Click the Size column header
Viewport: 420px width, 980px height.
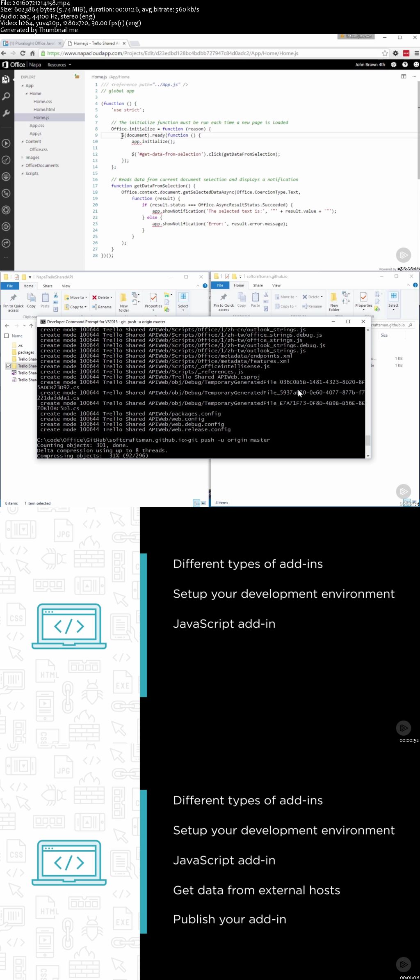point(384,335)
